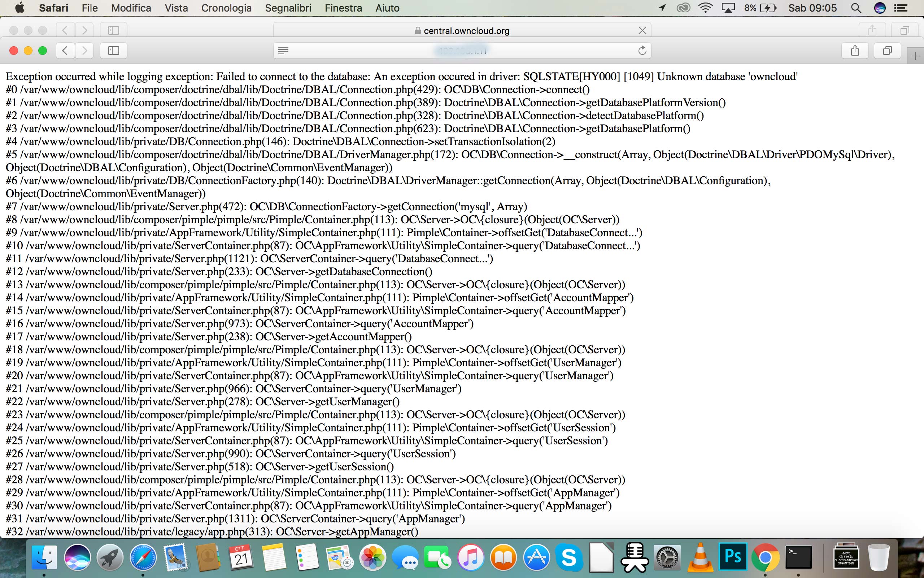Image resolution: width=924 pixels, height=578 pixels.
Task: Open VLC traffic cone icon
Action: pyautogui.click(x=700, y=557)
